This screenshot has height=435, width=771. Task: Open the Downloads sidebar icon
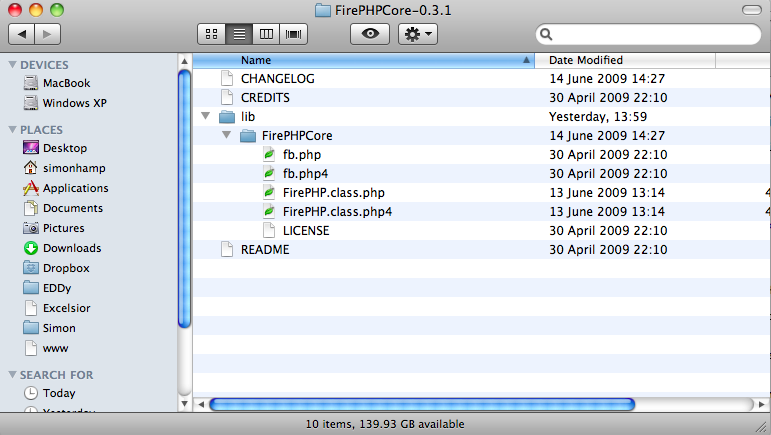tap(30, 248)
